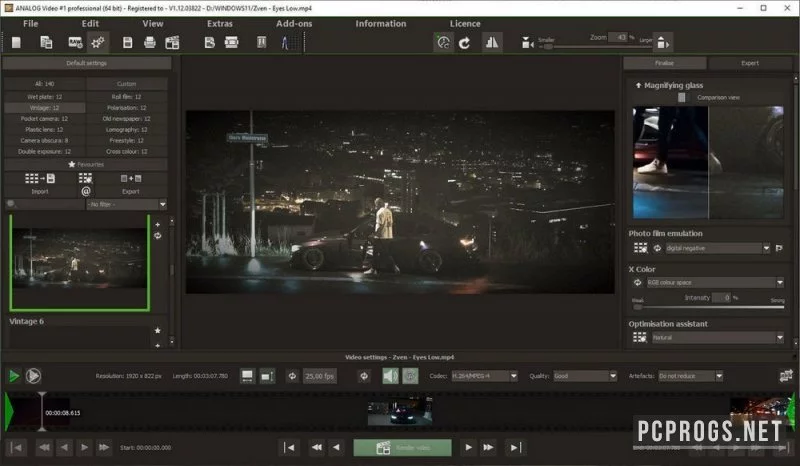
Task: Click the import presets grid icon
Action: tap(40, 179)
